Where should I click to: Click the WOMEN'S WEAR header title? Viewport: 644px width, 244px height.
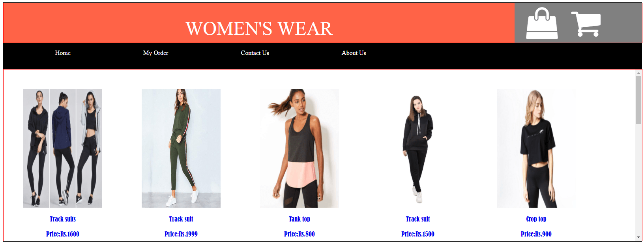pos(259,28)
